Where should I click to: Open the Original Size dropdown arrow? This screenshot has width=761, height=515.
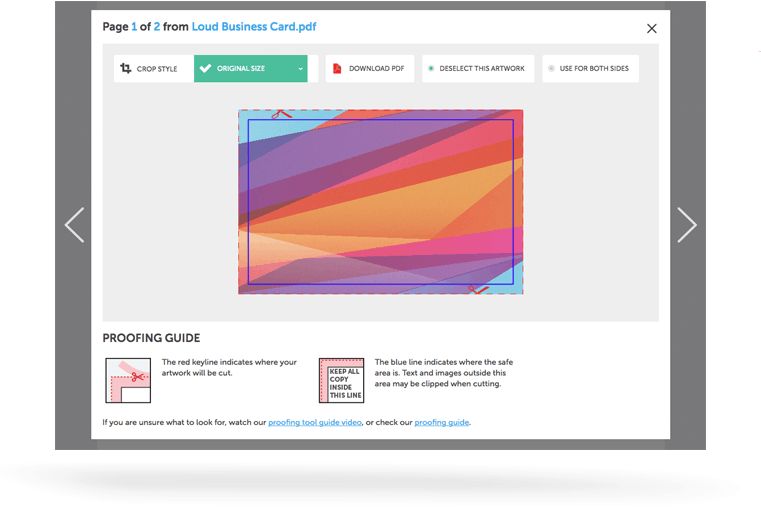click(301, 68)
